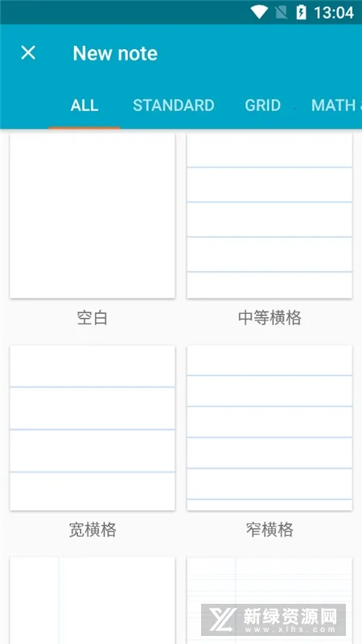Tap the 13:04 clock in status bar
Viewport: 362px width, 644px height.
(x=334, y=13)
